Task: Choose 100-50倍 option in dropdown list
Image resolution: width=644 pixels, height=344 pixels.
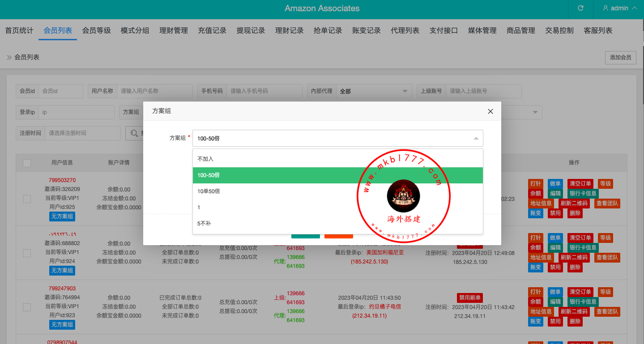Action: (x=338, y=175)
